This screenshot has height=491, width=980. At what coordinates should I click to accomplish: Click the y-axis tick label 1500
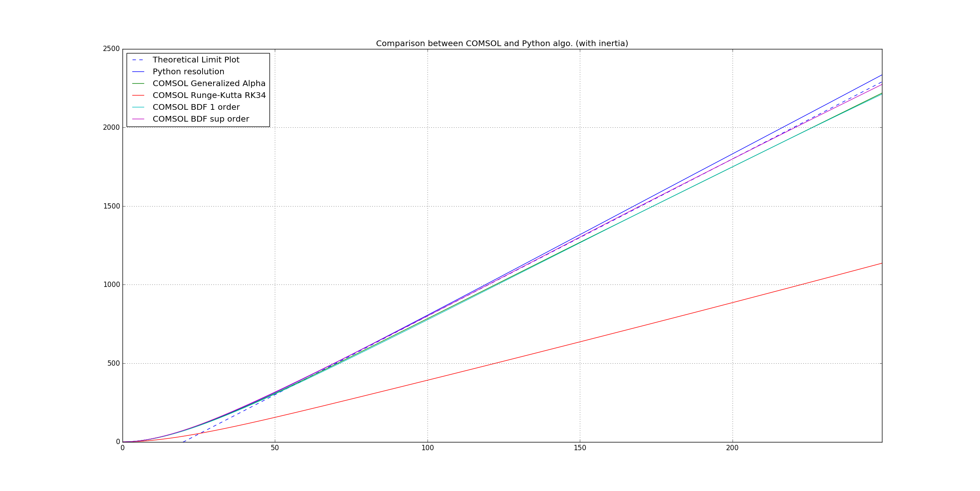(x=111, y=206)
